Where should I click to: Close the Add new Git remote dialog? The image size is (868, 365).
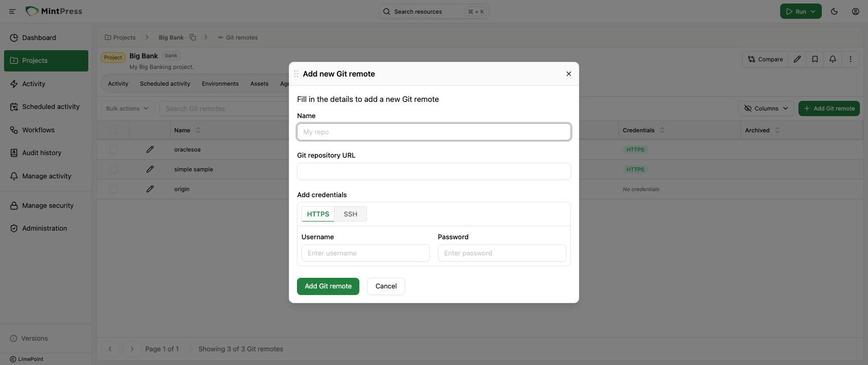pyautogui.click(x=569, y=74)
